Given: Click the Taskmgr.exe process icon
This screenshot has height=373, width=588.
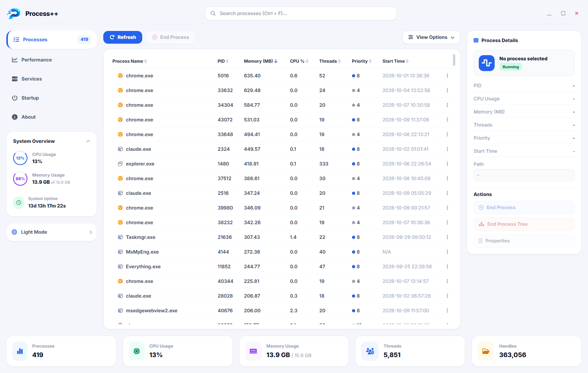Looking at the screenshot, I should click(x=120, y=237).
